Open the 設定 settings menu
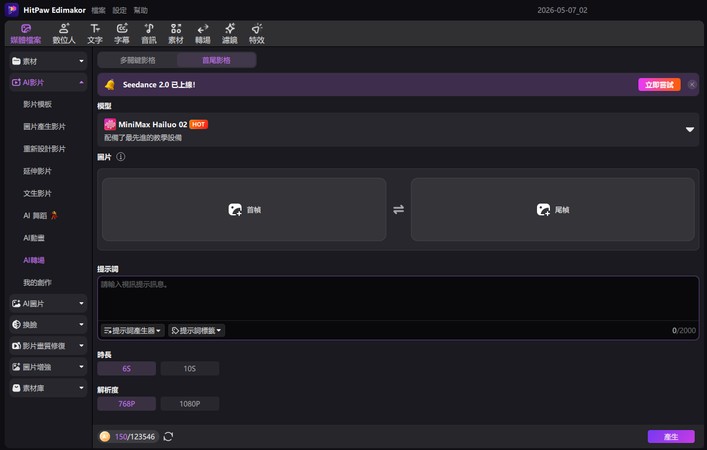 [x=119, y=10]
